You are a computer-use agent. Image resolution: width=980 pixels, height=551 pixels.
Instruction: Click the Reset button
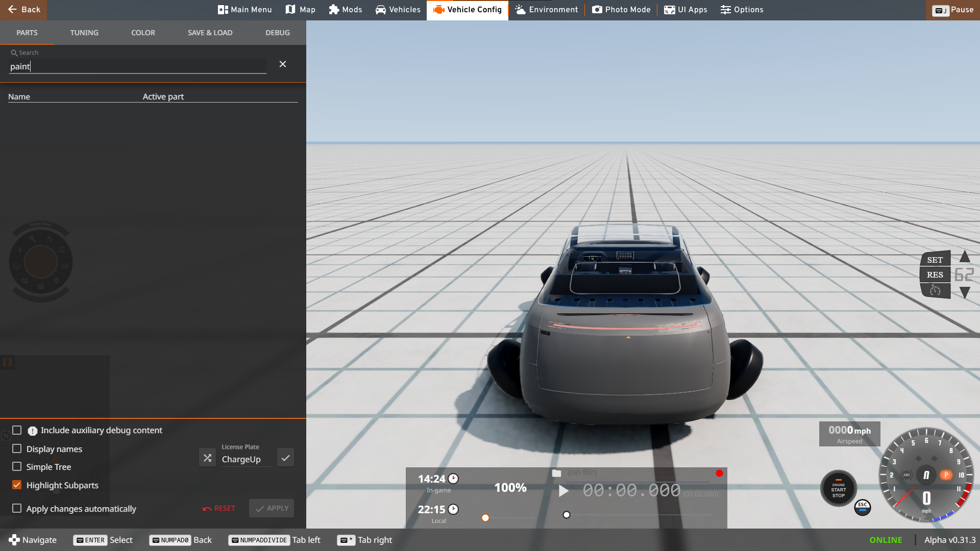pos(219,508)
